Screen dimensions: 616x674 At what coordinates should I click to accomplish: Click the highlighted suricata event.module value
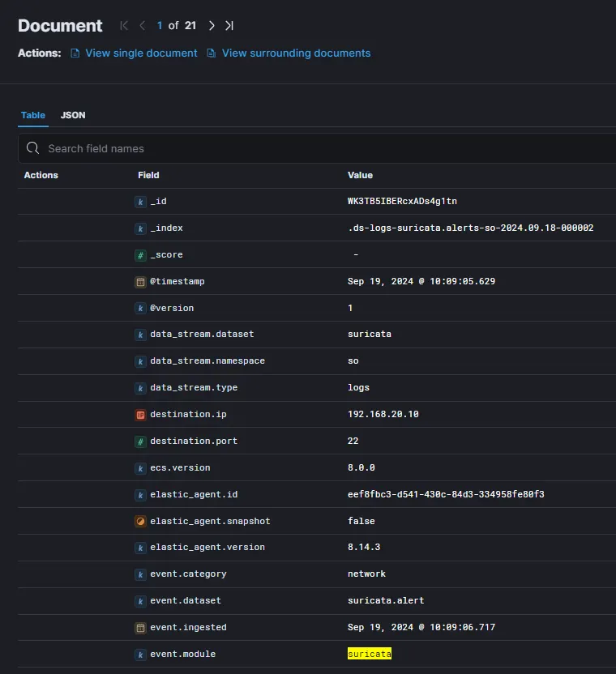(x=370, y=654)
